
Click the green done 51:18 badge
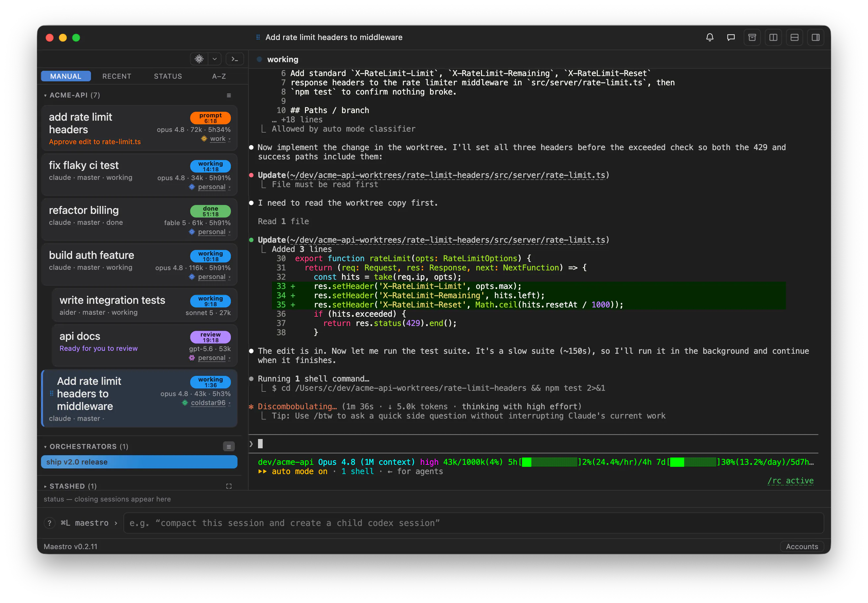pyautogui.click(x=210, y=211)
